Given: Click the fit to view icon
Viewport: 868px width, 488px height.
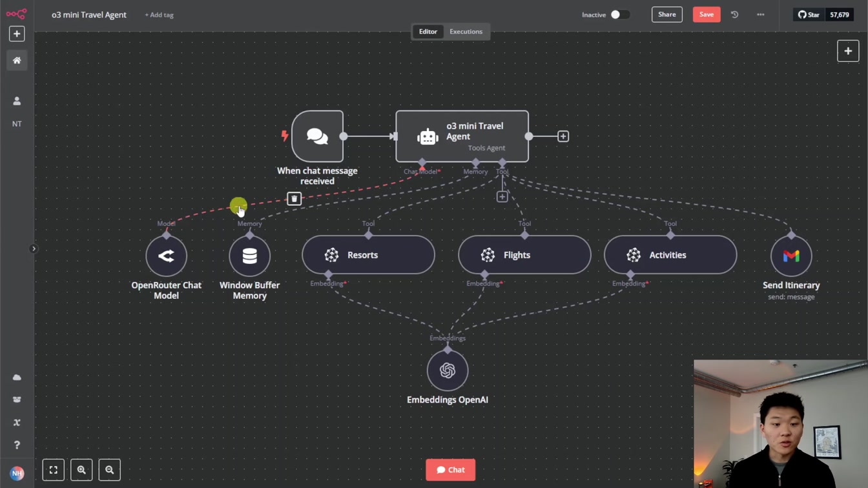Looking at the screenshot, I should 54,470.
